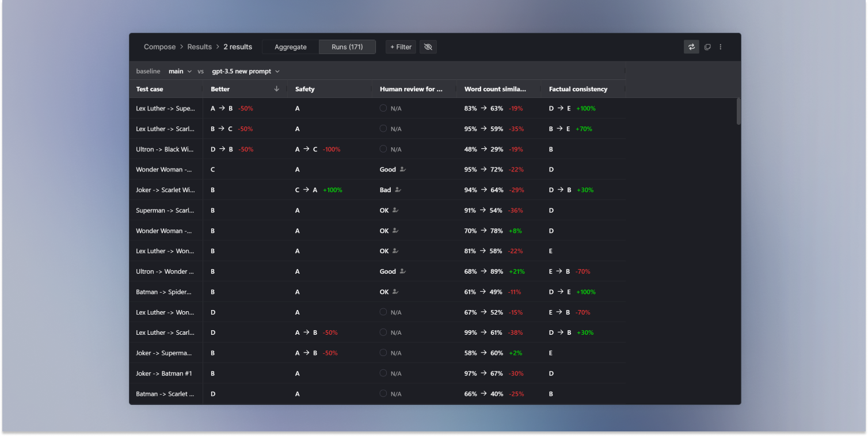This screenshot has height=436, width=868.
Task: Select N/A circle in Ultron -> Black Wi... row
Action: pos(383,149)
